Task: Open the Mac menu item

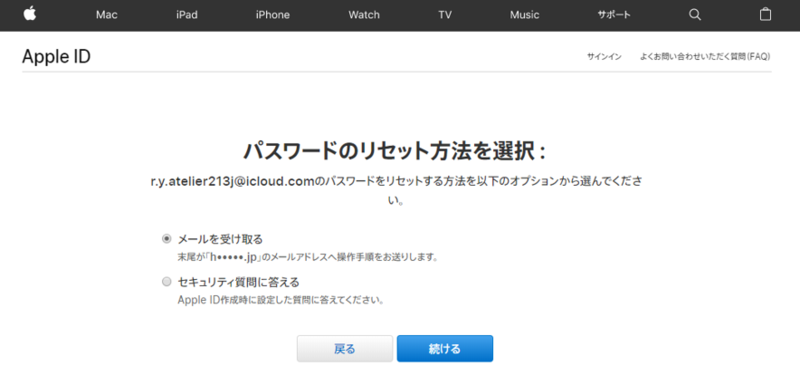Action: click(107, 15)
